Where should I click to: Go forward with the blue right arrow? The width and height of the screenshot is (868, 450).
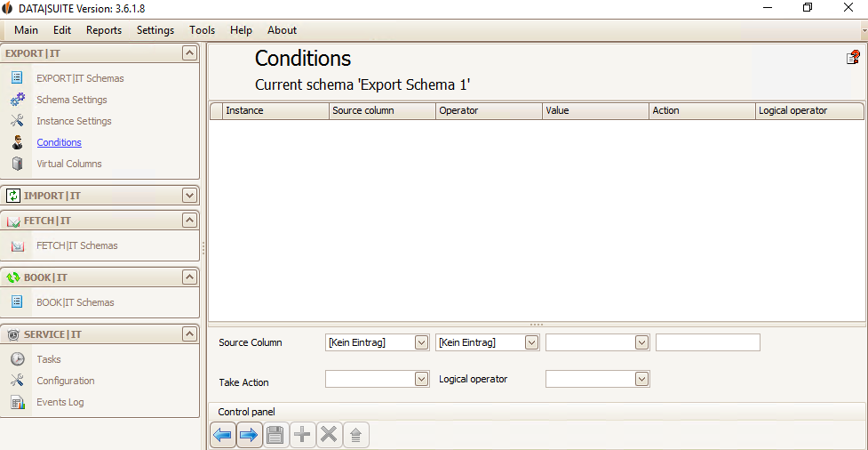click(249, 435)
